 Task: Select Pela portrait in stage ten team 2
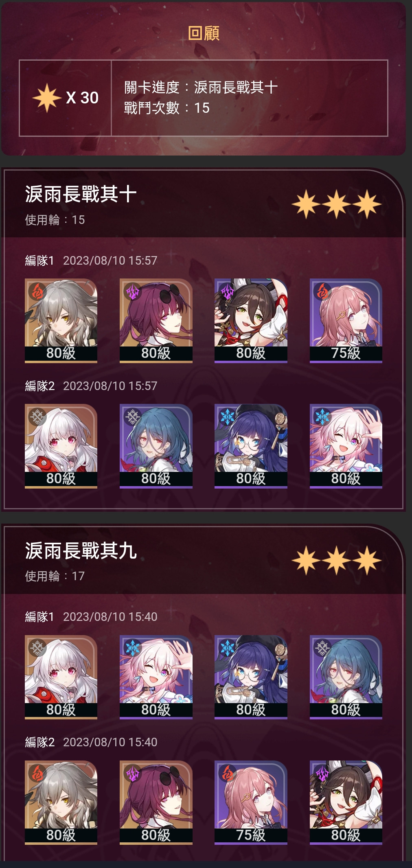pos(251,446)
